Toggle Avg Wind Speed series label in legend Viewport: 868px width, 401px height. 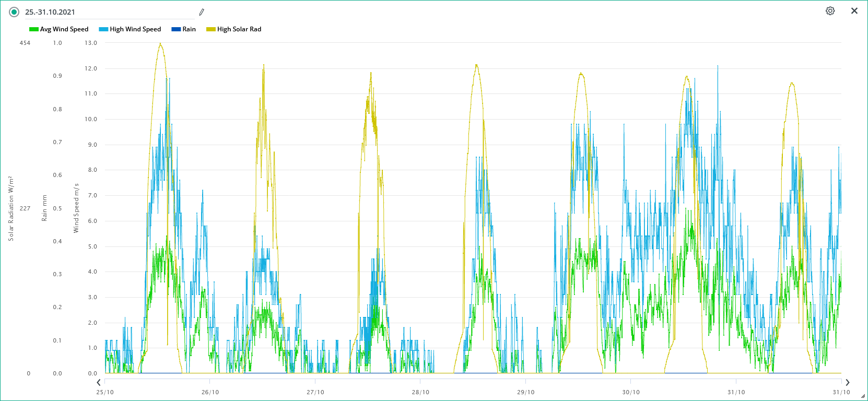64,29
